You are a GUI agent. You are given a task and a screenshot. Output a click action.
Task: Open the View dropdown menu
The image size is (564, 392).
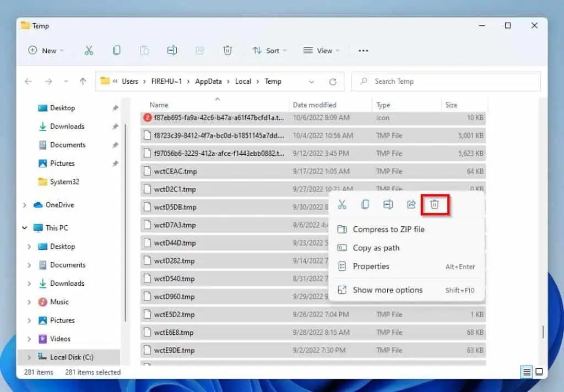point(322,50)
